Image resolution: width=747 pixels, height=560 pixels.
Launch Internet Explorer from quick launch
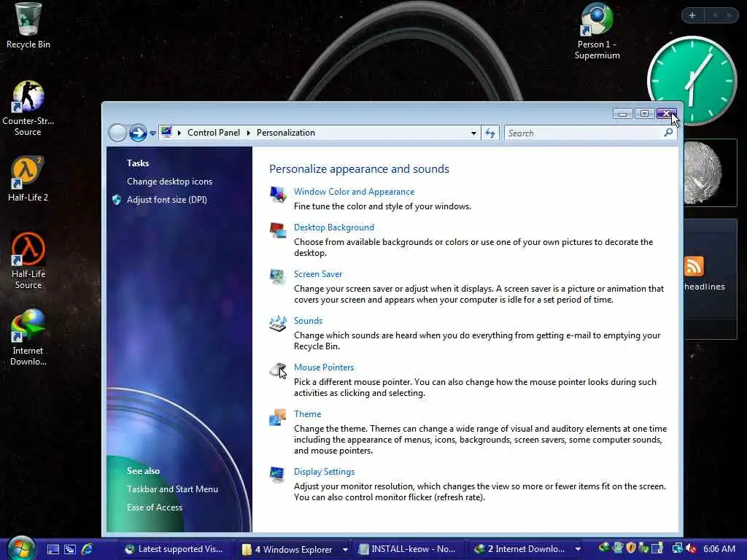pos(88,549)
